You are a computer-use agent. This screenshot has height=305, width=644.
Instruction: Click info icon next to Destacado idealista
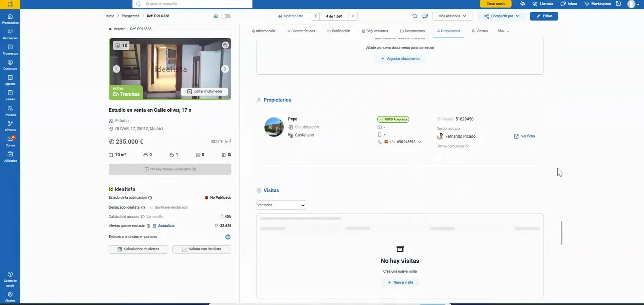click(x=143, y=207)
